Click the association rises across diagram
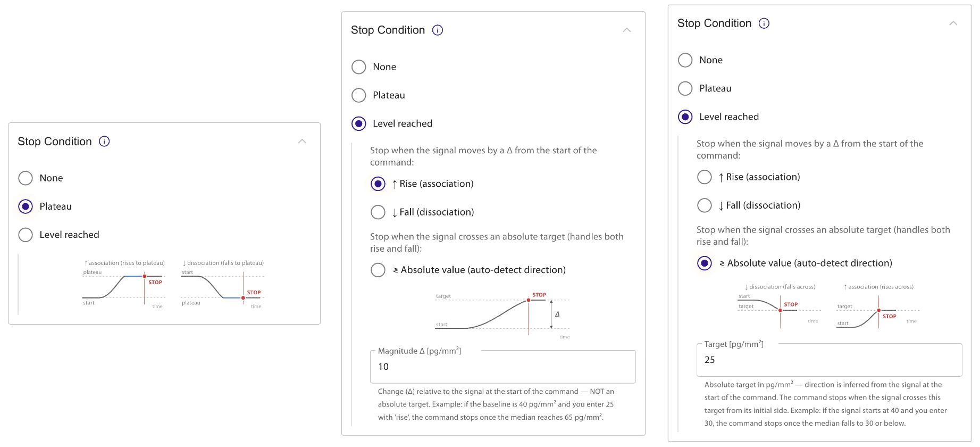 [878, 306]
